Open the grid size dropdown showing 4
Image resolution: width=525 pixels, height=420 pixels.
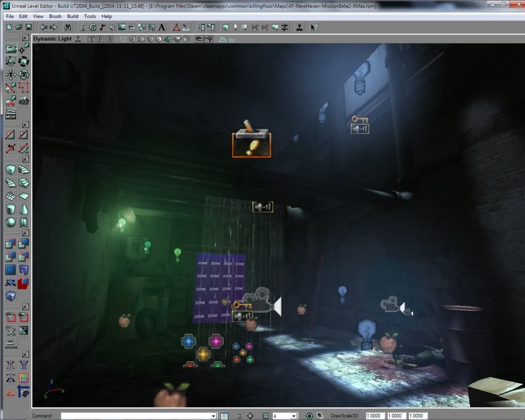294,416
